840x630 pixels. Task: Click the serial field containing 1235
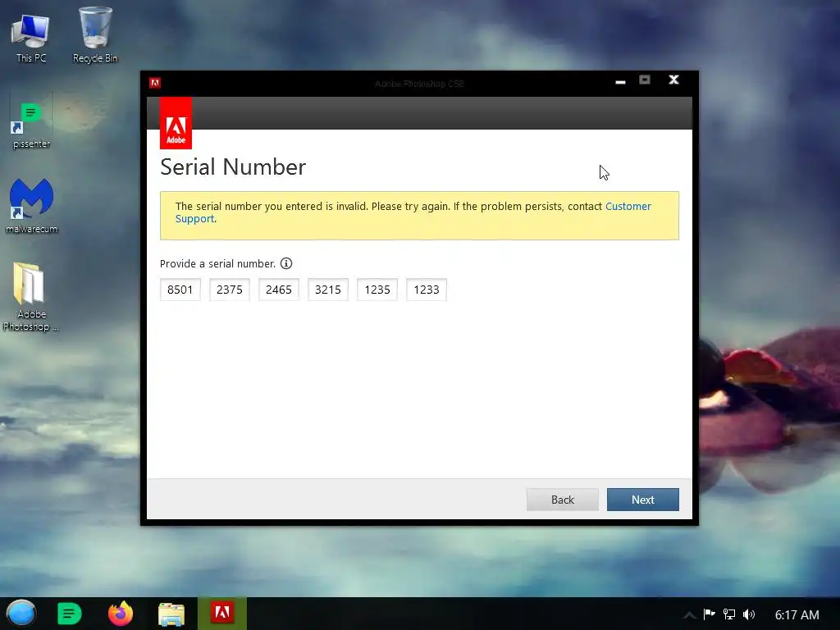pos(377,290)
